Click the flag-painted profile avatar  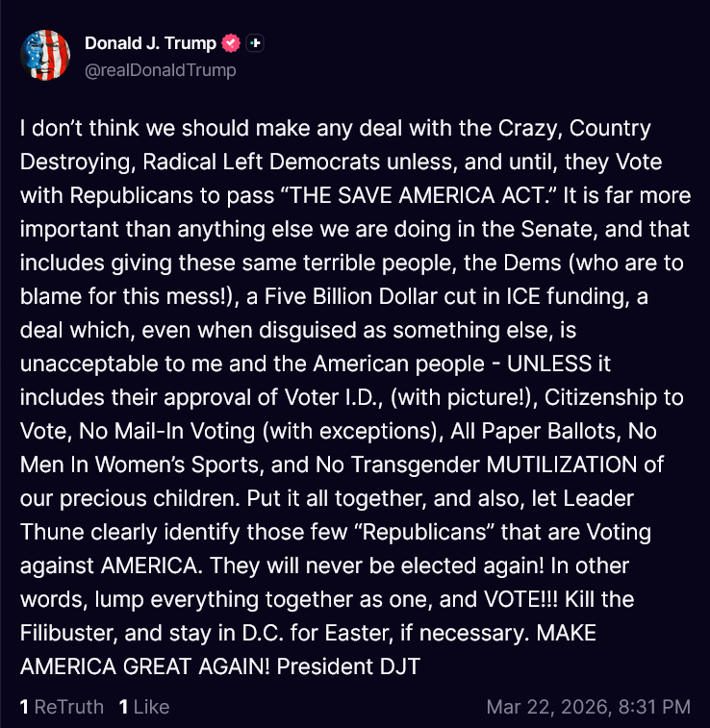tap(45, 55)
